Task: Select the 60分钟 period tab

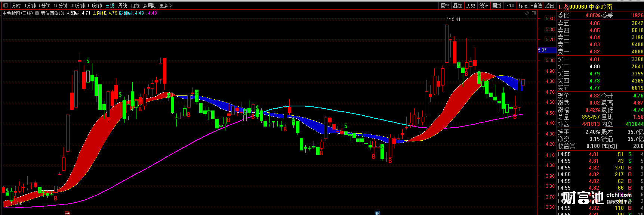Action: click(95, 6)
